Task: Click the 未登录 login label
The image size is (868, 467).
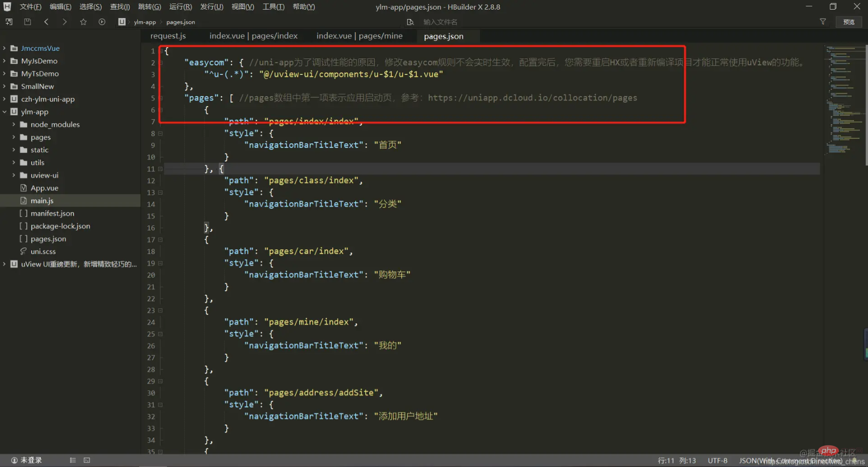Action: [31, 460]
